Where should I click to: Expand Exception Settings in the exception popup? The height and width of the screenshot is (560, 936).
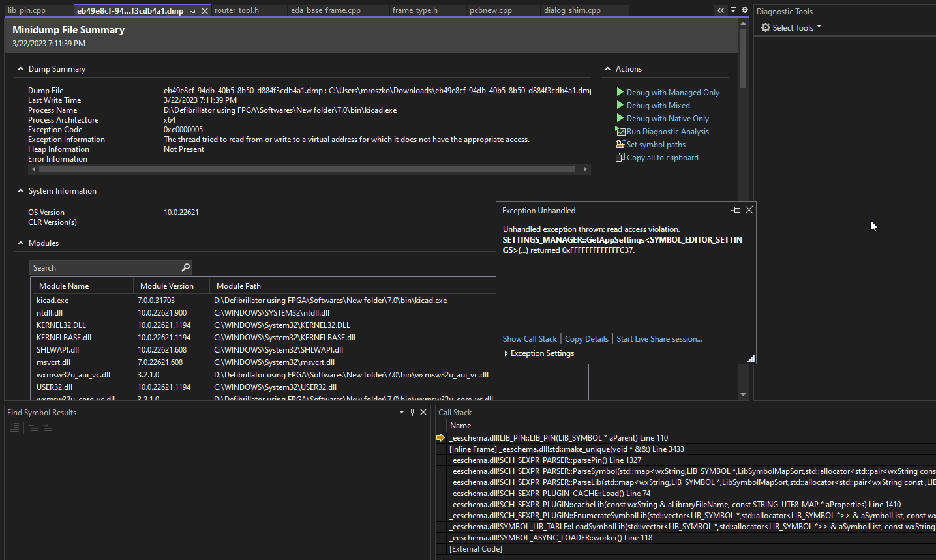tap(506, 353)
